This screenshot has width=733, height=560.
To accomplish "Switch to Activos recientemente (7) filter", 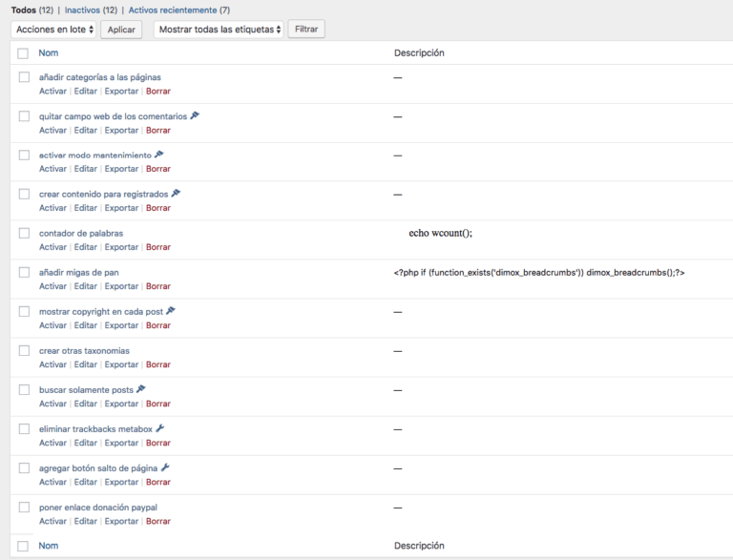I will (179, 10).
